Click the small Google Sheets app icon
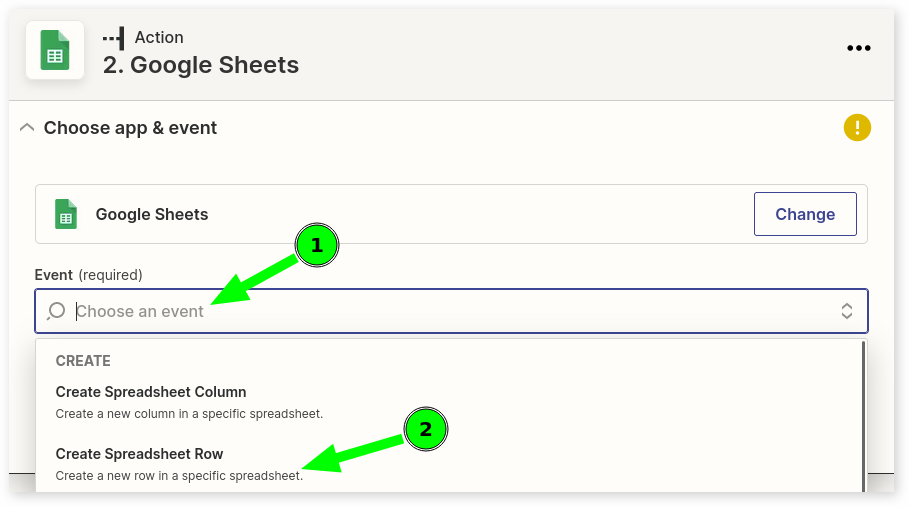909x507 pixels. pos(66,214)
